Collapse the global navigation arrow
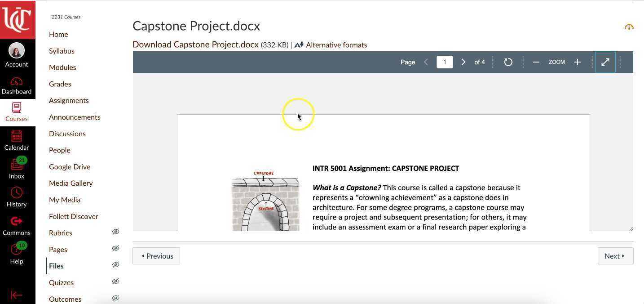The height and width of the screenshot is (304, 644). coord(17,295)
